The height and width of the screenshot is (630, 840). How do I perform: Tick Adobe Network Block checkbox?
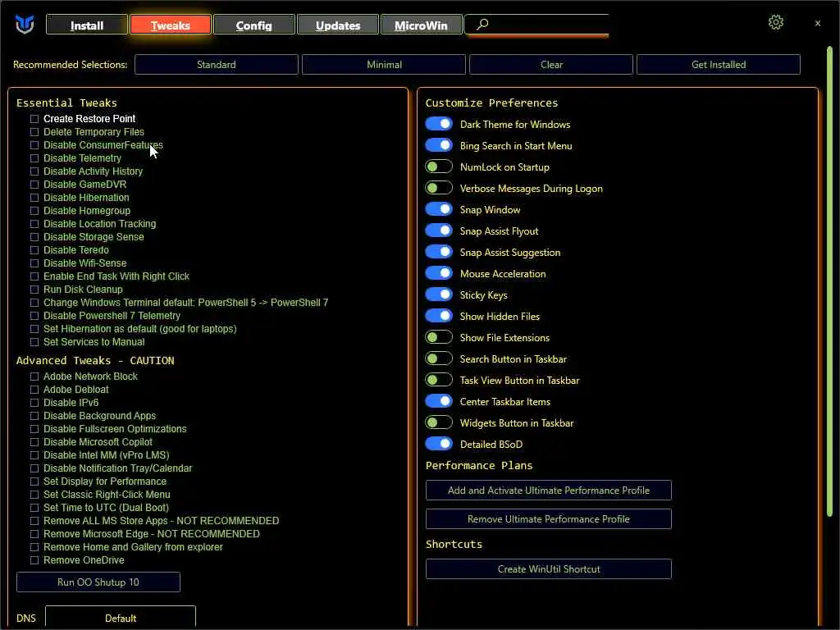click(x=34, y=377)
